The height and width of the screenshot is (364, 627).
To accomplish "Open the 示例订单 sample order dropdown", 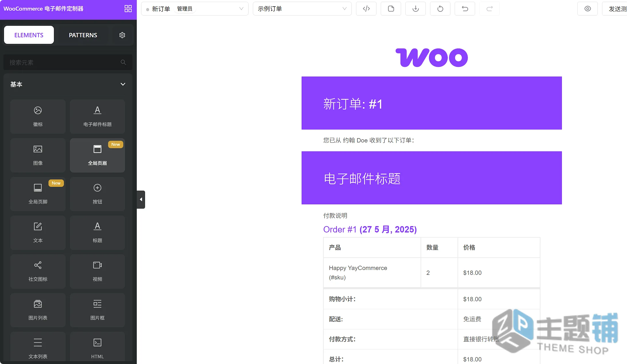I will coord(302,9).
